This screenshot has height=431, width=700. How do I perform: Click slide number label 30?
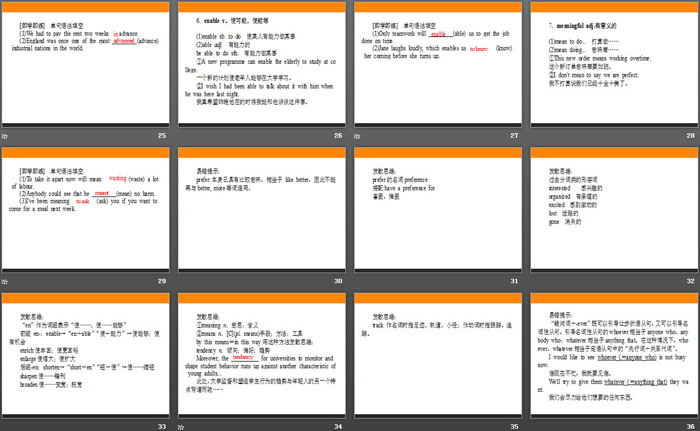338,281
